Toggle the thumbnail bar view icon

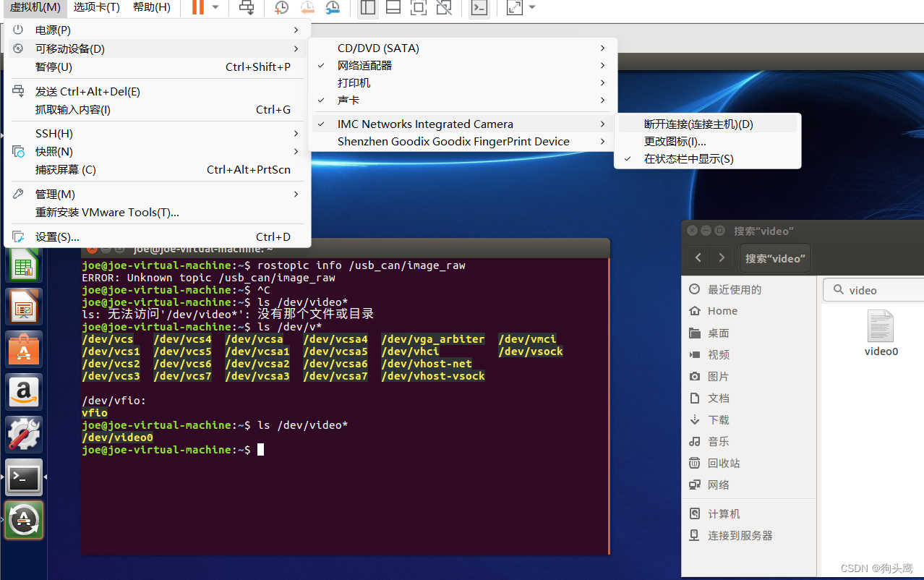click(x=393, y=7)
